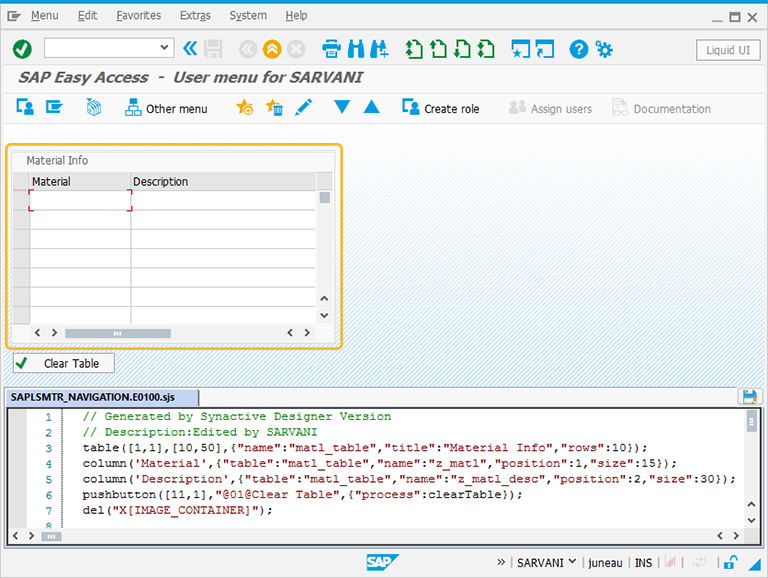Click the Create New Session icon

pos(520,49)
